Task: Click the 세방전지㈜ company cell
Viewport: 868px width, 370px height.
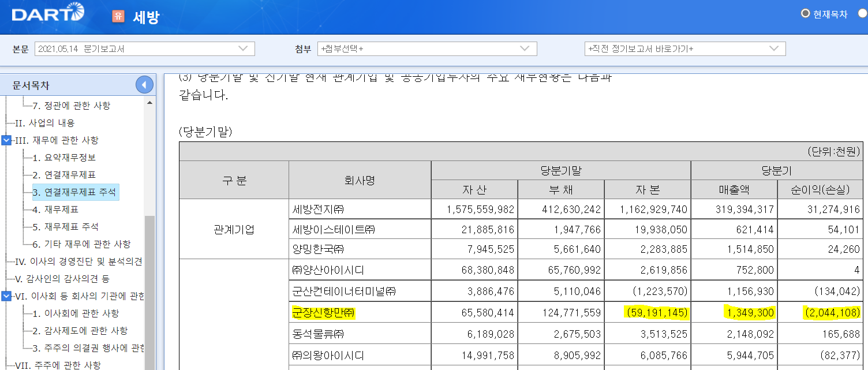Action: pos(360,209)
